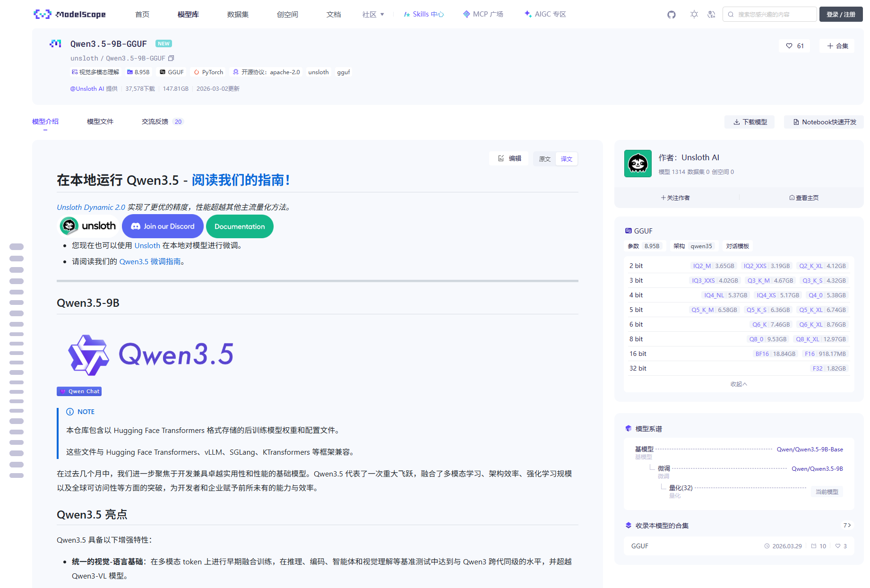This screenshot has width=870, height=588.
Task: Click the NOTE info icon
Action: pos(70,412)
